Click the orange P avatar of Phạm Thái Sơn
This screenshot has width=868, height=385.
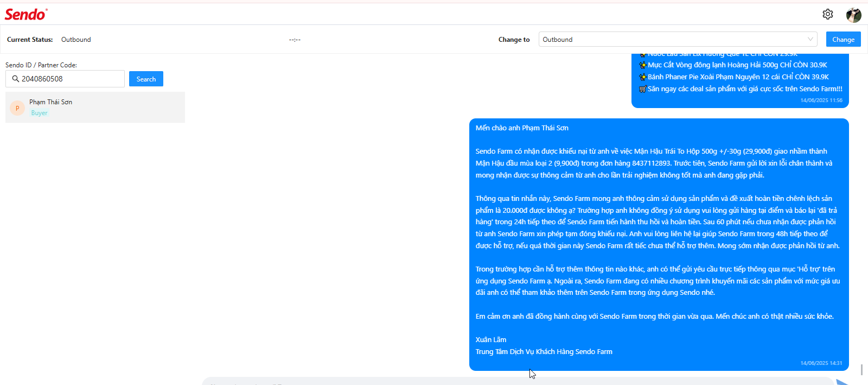[17, 108]
